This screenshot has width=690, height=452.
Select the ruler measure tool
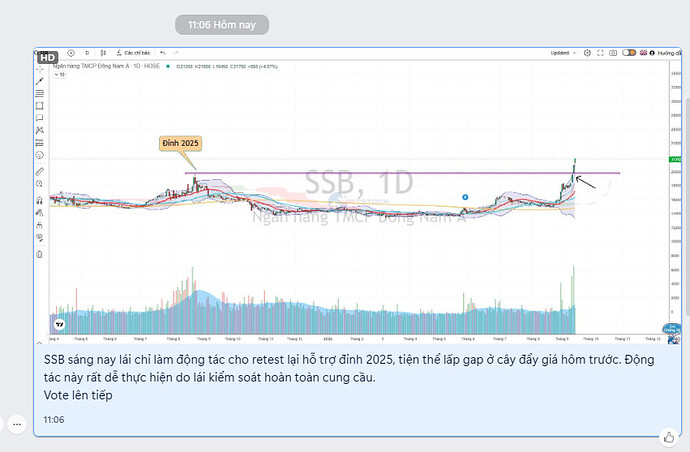pyautogui.click(x=40, y=172)
